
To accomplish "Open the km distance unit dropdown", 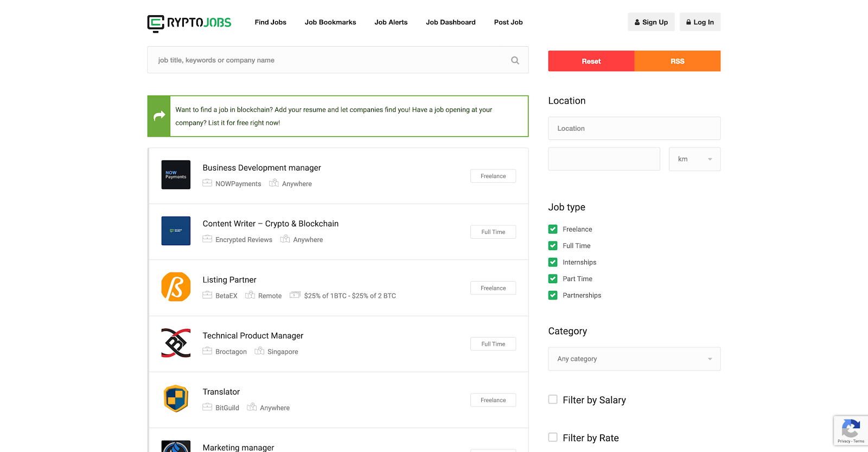I will tap(694, 159).
